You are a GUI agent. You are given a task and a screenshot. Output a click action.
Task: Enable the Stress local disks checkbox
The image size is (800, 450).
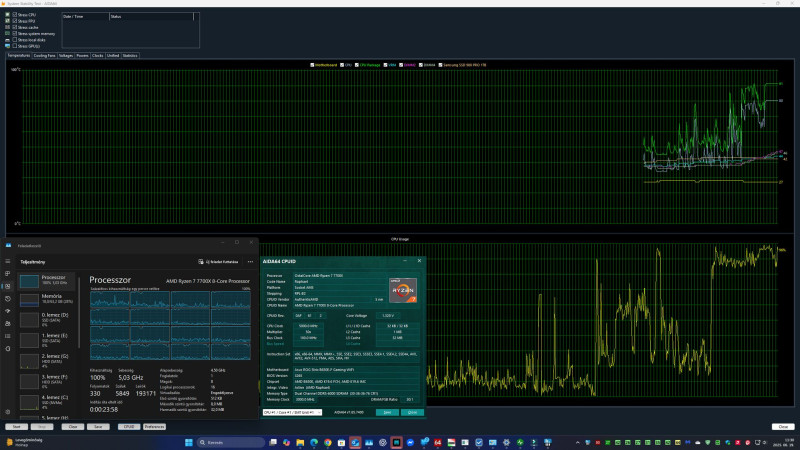(14, 40)
